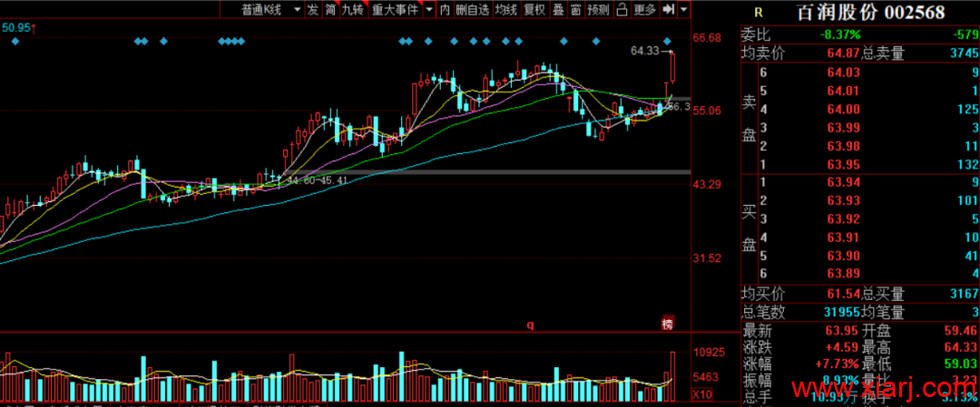Click the green R badge beside the stock name
Image resolution: width=980 pixels, height=407 pixels.
pyautogui.click(x=758, y=13)
